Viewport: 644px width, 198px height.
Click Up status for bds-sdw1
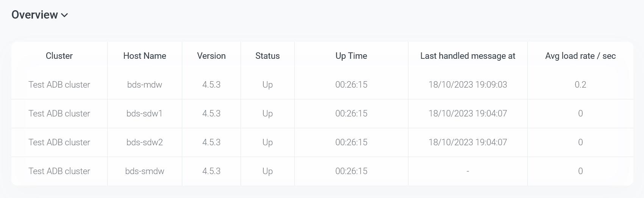click(x=267, y=113)
